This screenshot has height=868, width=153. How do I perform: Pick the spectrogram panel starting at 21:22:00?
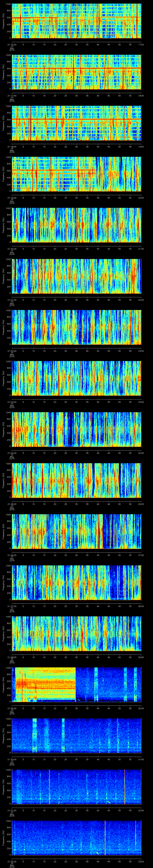77,327
